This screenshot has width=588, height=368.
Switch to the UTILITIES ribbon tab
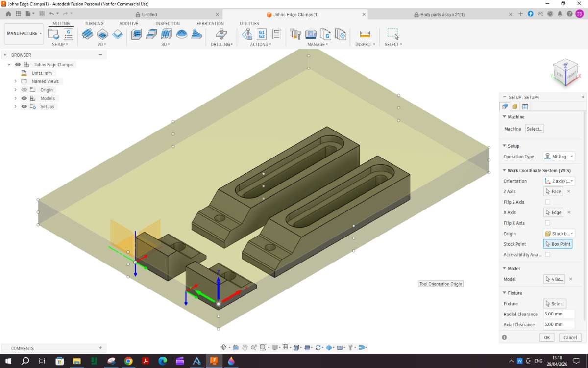[249, 23]
